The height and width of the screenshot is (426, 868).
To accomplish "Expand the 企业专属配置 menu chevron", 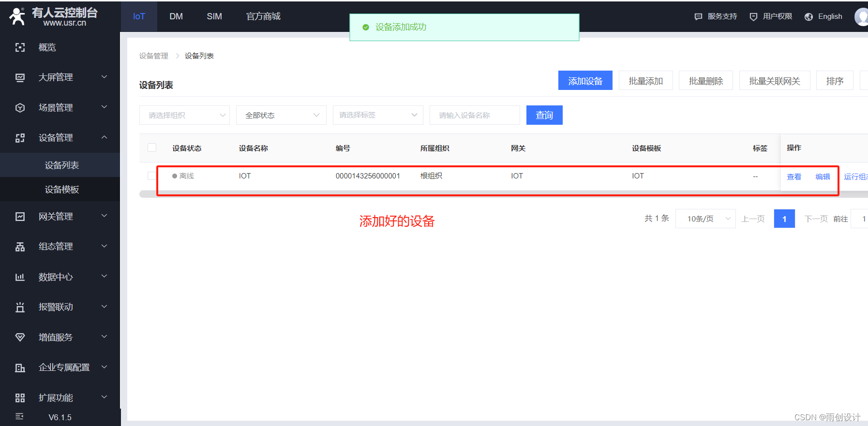I will tap(104, 367).
